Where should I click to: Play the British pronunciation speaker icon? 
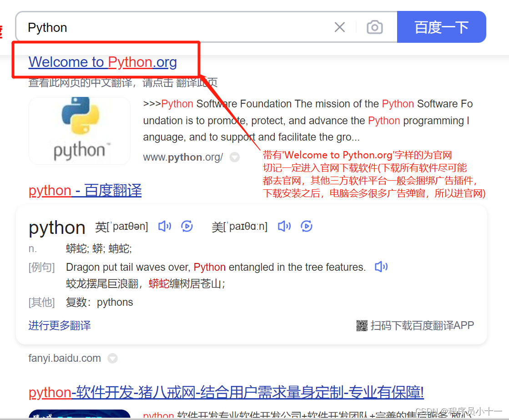click(x=164, y=226)
